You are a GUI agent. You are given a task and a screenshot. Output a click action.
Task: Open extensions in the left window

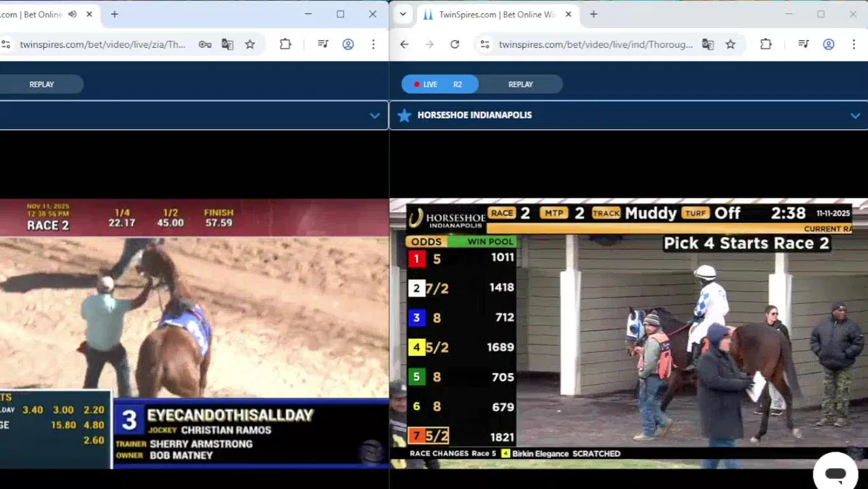tap(285, 44)
